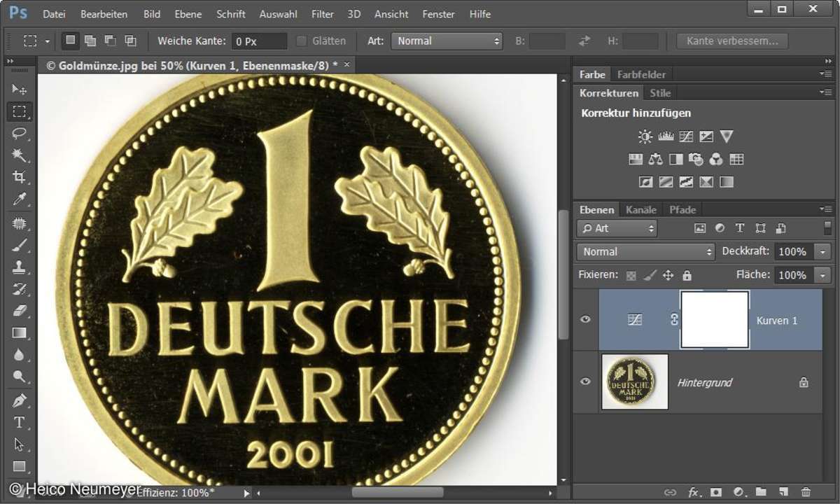Add a Color Balance adjustment
Viewport: 840px width, 504px height.
[x=656, y=160]
